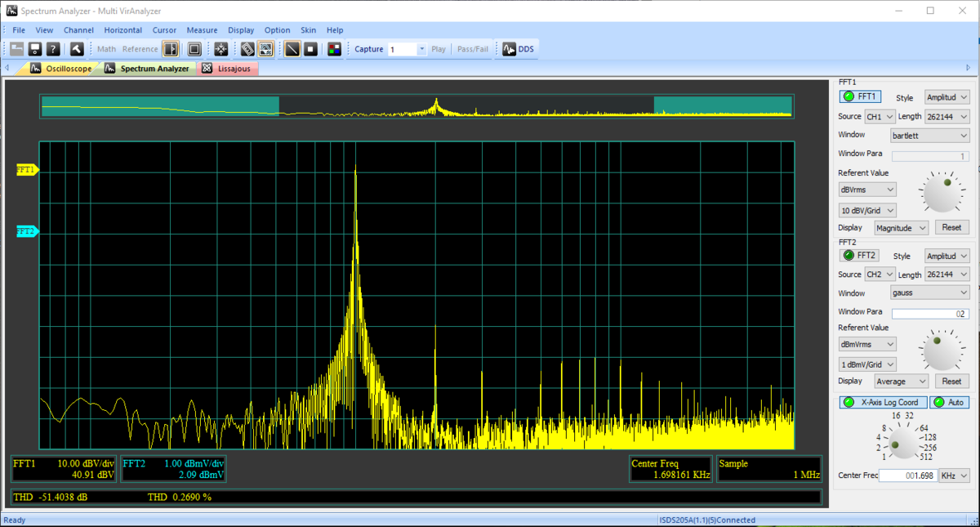The width and height of the screenshot is (980, 527).
Task: Click the FFT1 reference value knob
Action: (x=942, y=193)
